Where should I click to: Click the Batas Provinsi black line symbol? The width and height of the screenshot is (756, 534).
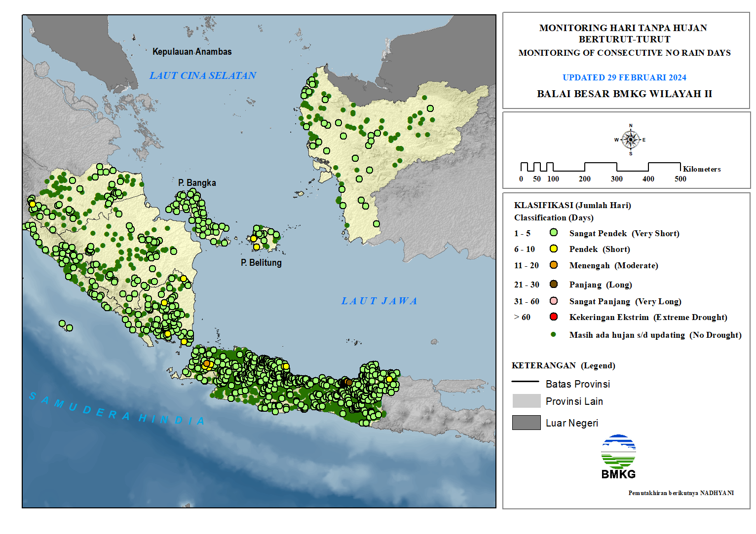tap(526, 382)
